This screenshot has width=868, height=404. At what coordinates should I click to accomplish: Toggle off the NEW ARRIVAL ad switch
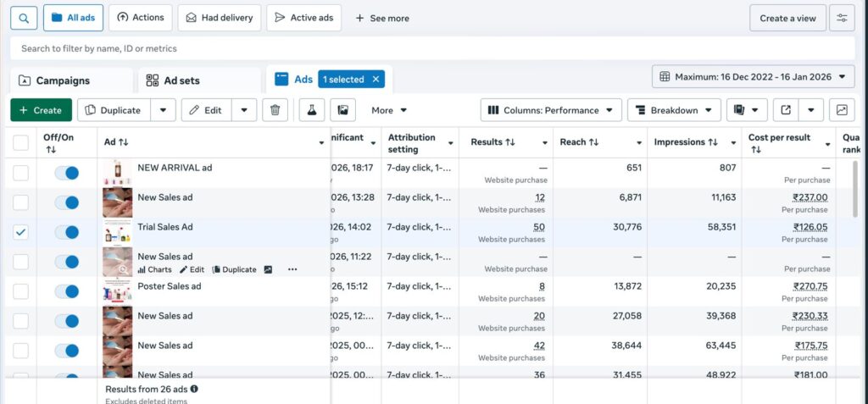click(67, 173)
